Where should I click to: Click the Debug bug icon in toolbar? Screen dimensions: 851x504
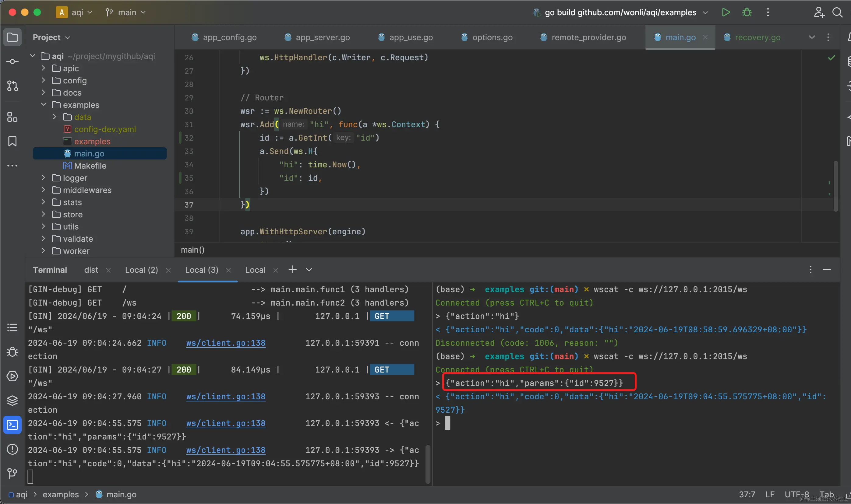747,12
